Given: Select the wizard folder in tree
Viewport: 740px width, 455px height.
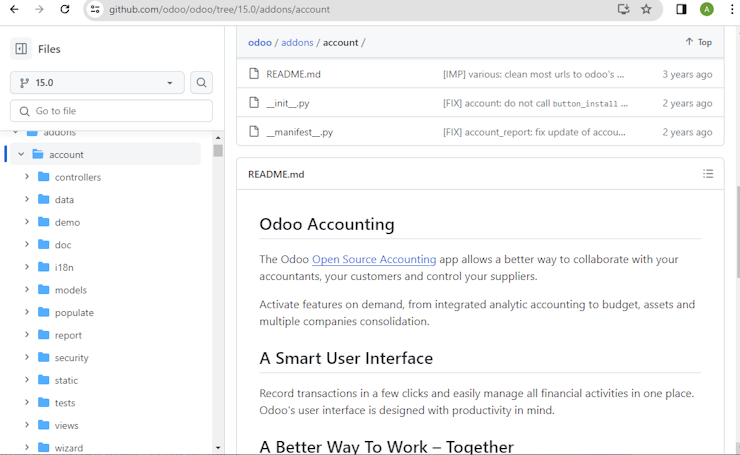Looking at the screenshot, I should pos(68,448).
